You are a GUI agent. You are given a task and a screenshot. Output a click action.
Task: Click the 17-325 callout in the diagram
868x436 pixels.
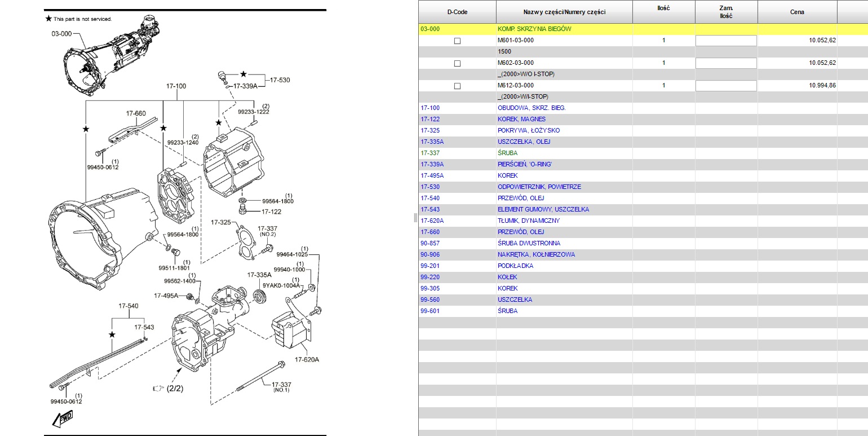[221, 222]
